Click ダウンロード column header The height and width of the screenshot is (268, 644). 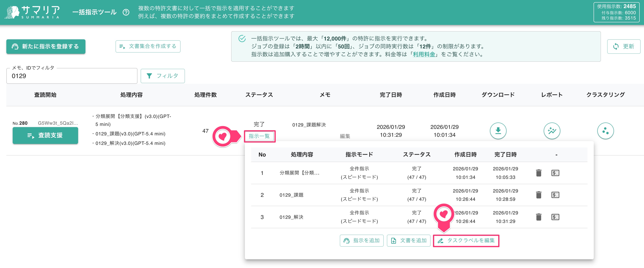point(498,95)
